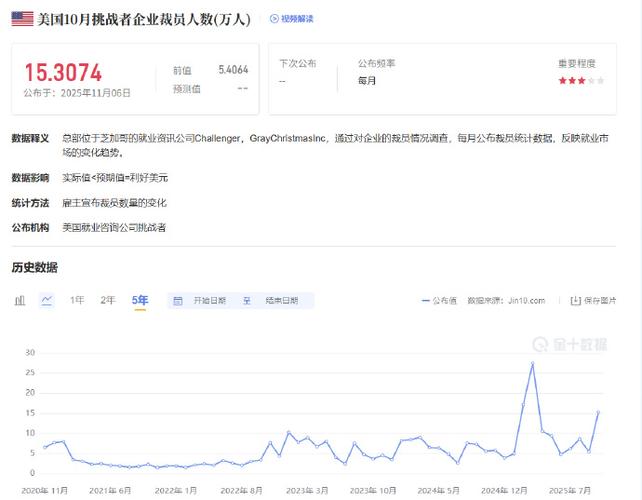Select the 5年 time range tab

pos(140,300)
